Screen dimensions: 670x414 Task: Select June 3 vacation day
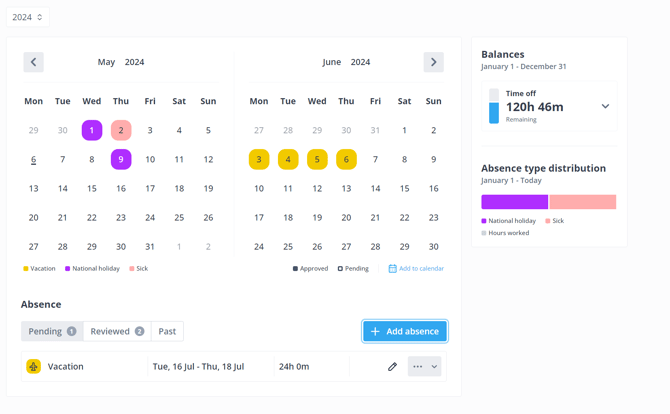259,159
